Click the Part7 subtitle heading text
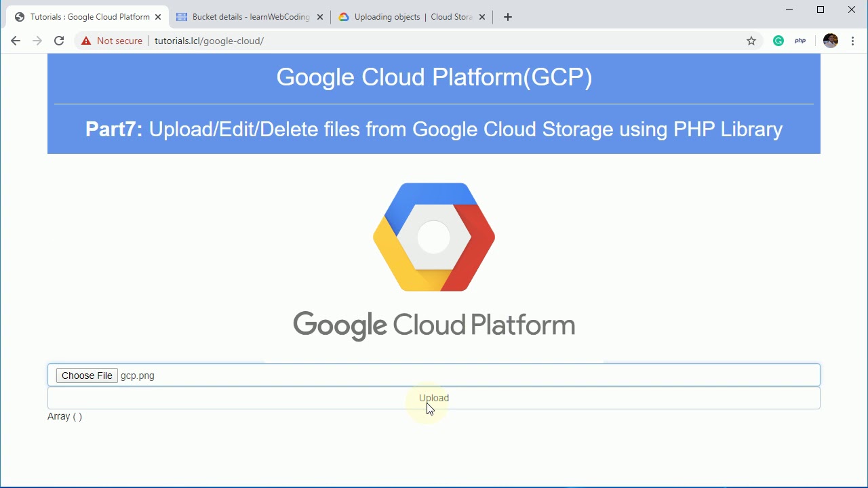Screen dimensions: 868x488 [434, 129]
